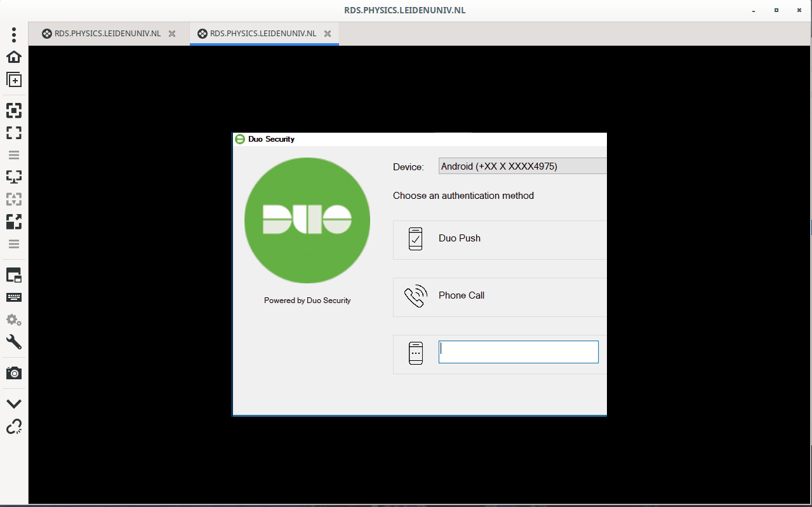Click the disconnect link icon
Image resolution: width=812 pixels, height=507 pixels.
coord(14,426)
